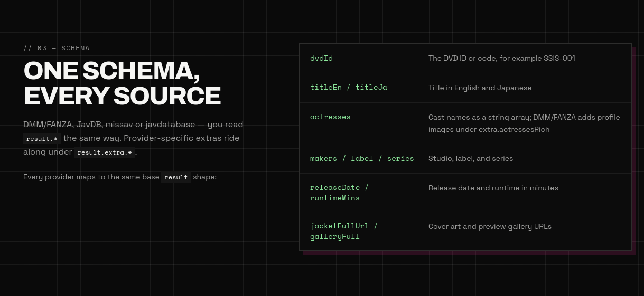Click the paragraph starting 'DMM/FANZA, JavDB, missav'
Image resolution: width=644 pixels, height=296 pixels.
tap(133, 138)
